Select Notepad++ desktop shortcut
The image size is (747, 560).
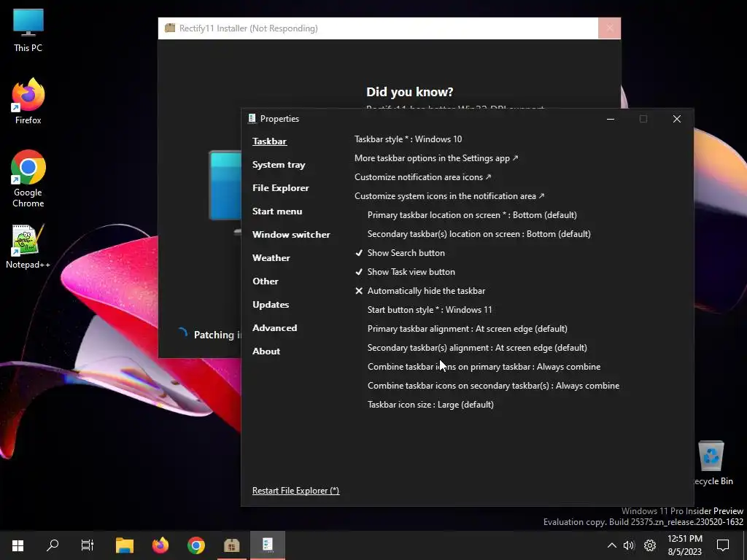pyautogui.click(x=28, y=246)
